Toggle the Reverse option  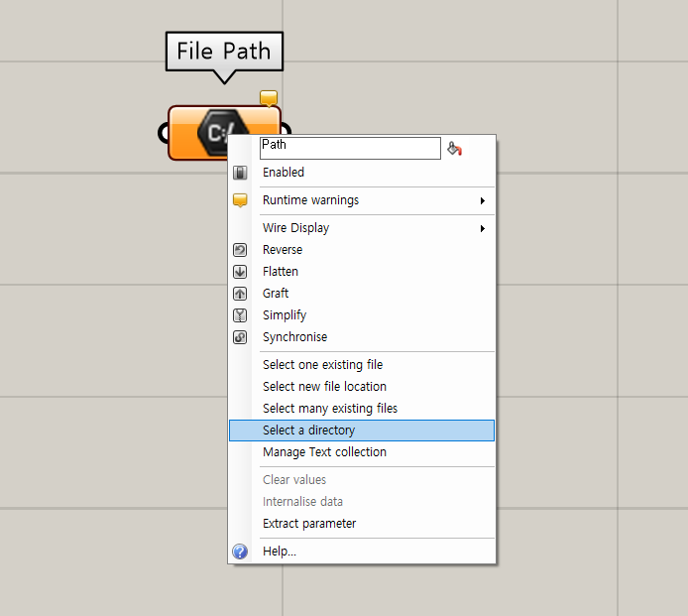click(x=362, y=249)
